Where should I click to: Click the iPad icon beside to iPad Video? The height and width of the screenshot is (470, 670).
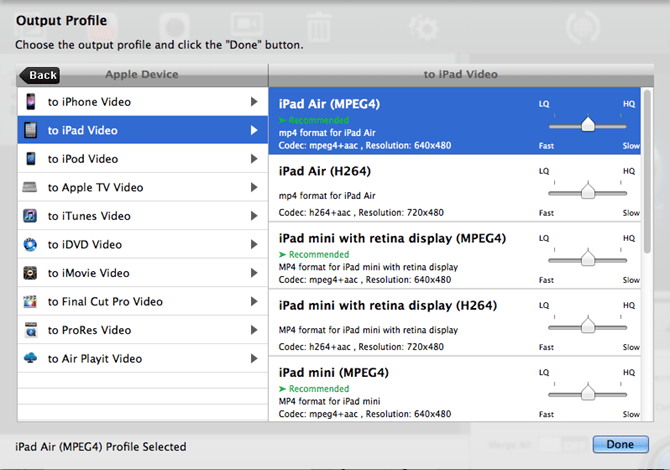coord(30,130)
